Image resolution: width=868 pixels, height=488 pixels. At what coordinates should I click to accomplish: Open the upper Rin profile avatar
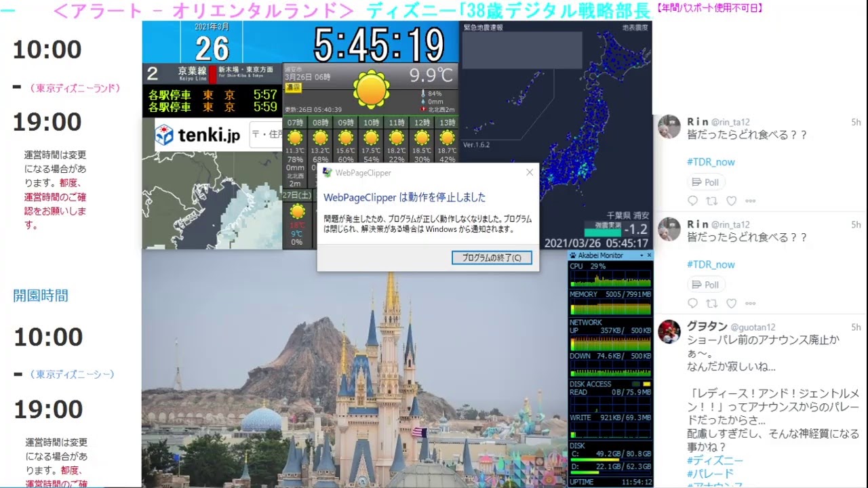pos(669,127)
